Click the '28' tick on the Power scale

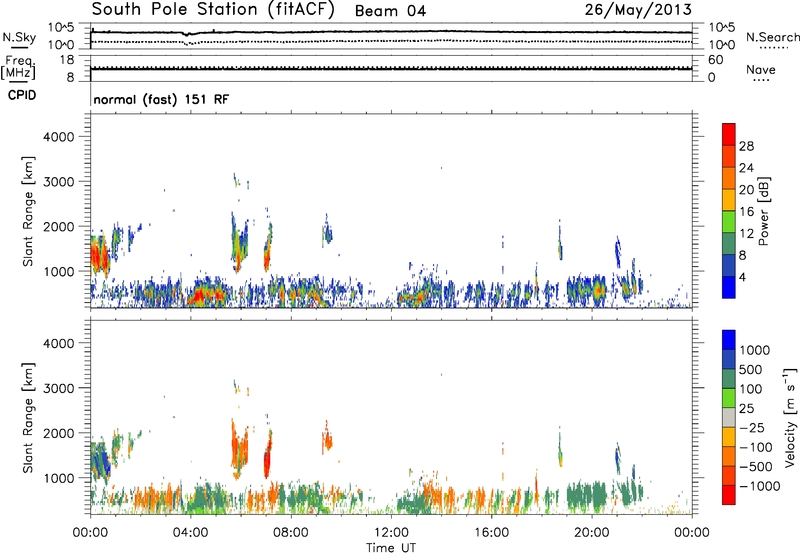[746, 146]
